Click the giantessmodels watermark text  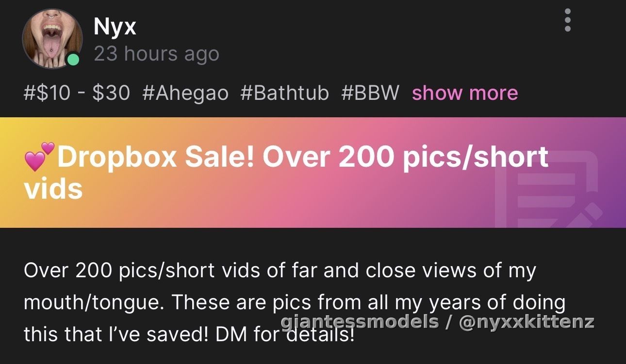pyautogui.click(x=360, y=321)
